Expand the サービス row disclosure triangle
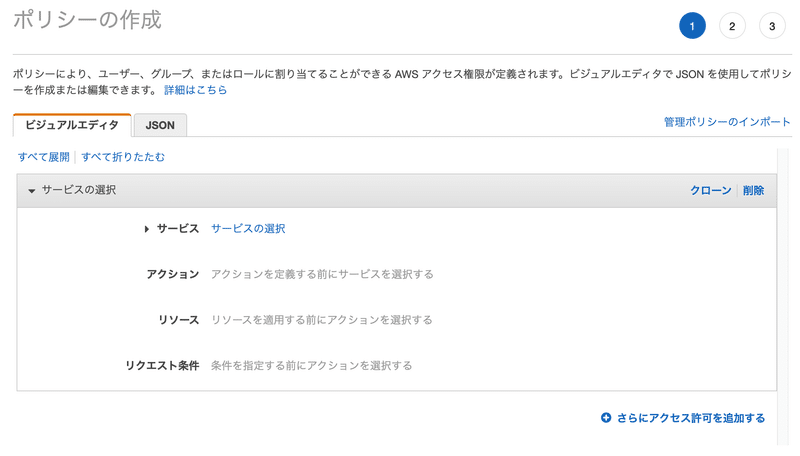 pos(147,229)
